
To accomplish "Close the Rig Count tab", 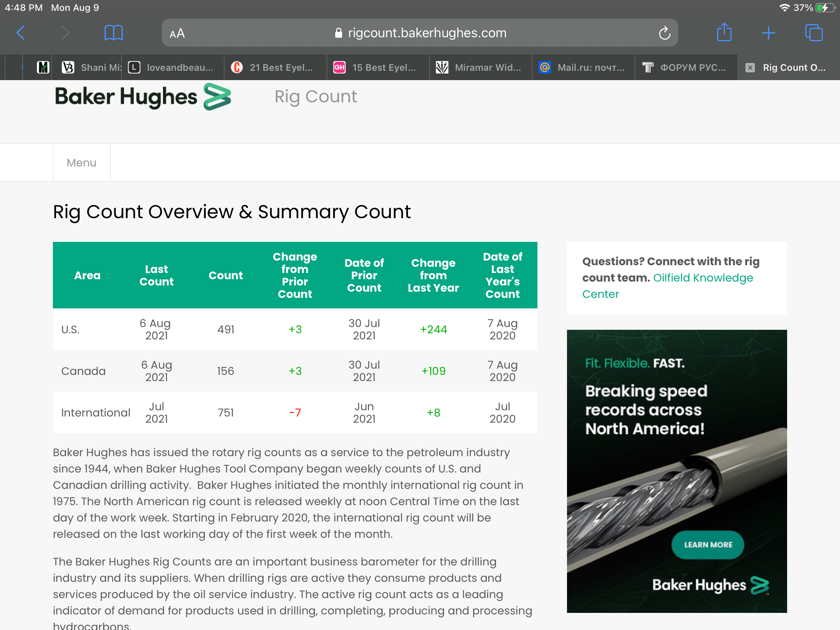I will point(750,68).
